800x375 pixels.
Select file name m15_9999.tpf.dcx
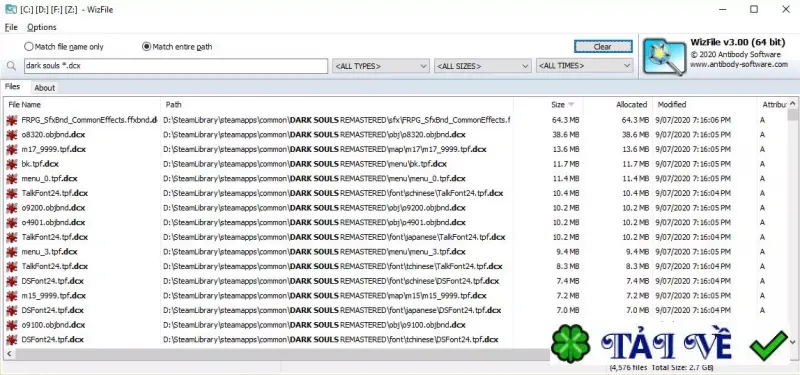54,295
